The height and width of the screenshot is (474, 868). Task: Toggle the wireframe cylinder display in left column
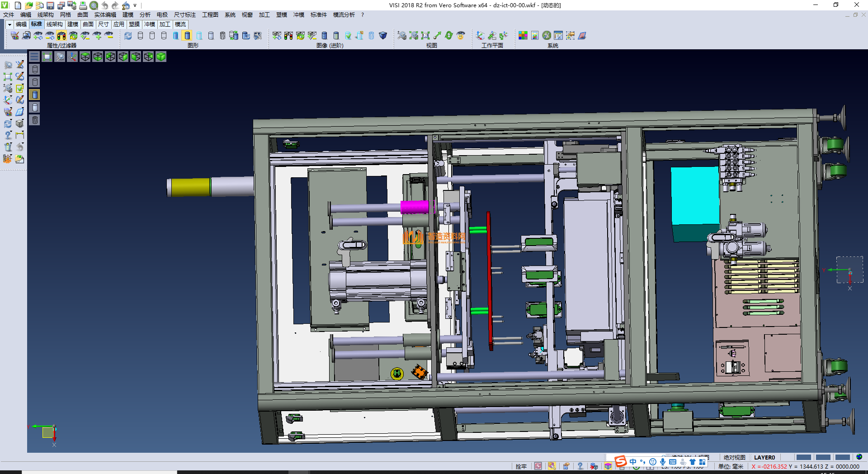35,69
